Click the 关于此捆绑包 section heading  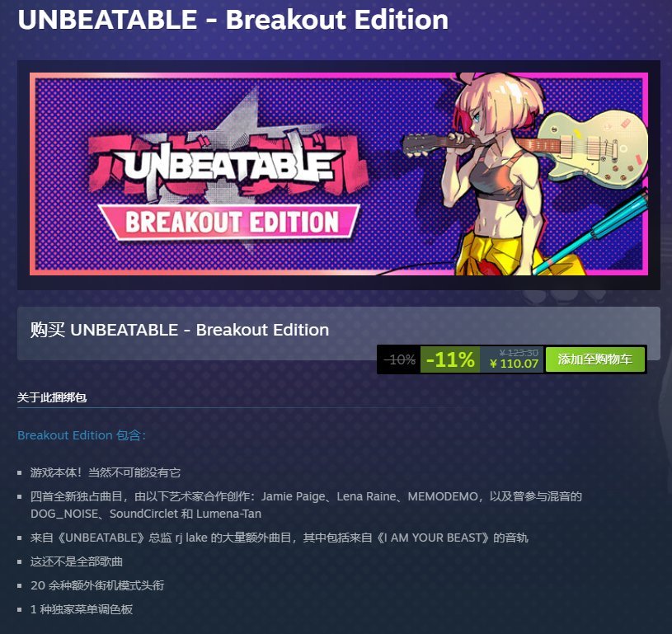52,397
